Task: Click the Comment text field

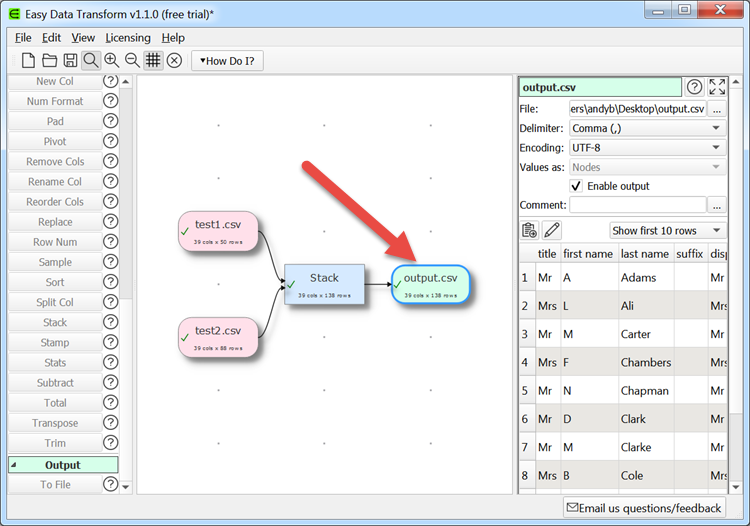Action: pos(637,205)
